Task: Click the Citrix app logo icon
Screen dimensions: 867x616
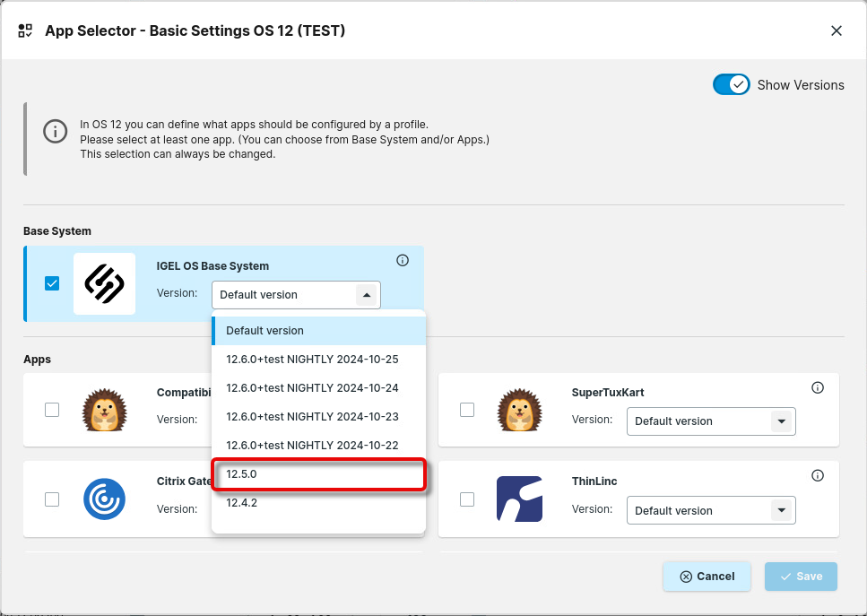Action: (104, 499)
